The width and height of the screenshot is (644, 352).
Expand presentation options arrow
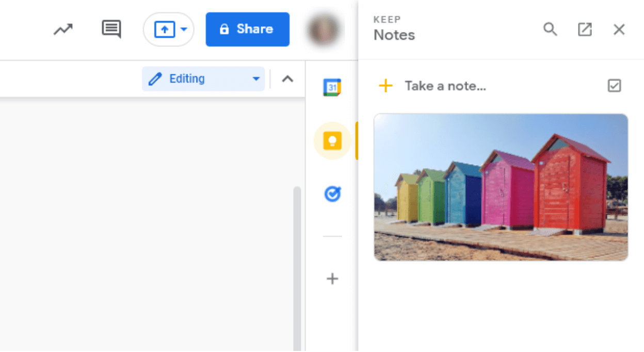coord(184,29)
